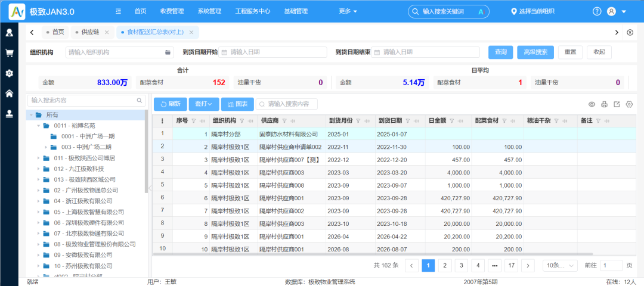Open the table column options dots
644x286 pixels.
click(x=162, y=121)
